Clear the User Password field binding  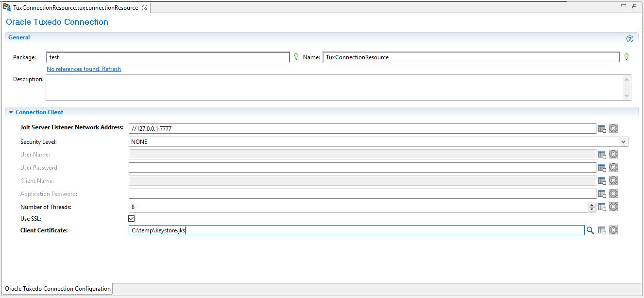613,168
